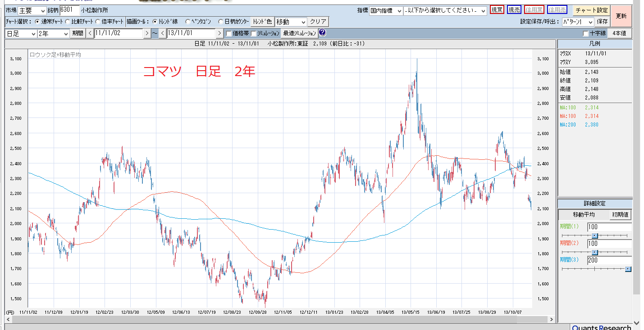Click the 銘柄 code field showing 6301
Image resolution: width=644 pixels, height=330 pixels.
(x=69, y=10)
